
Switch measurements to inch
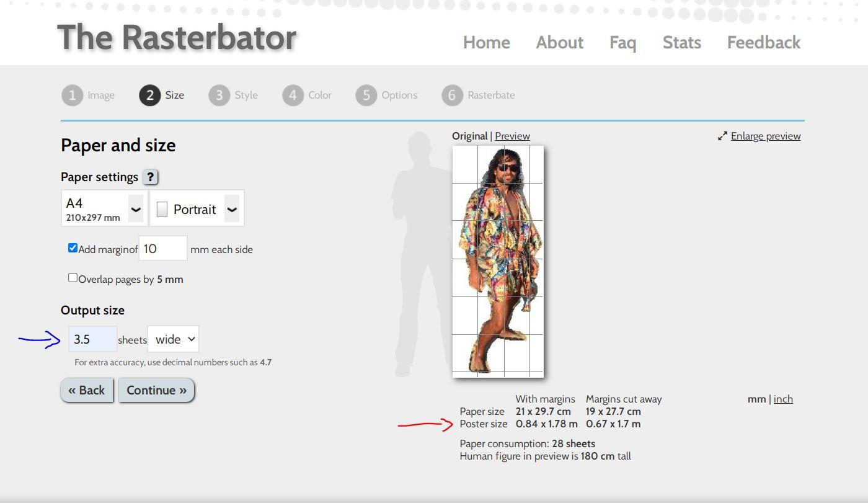coord(783,399)
